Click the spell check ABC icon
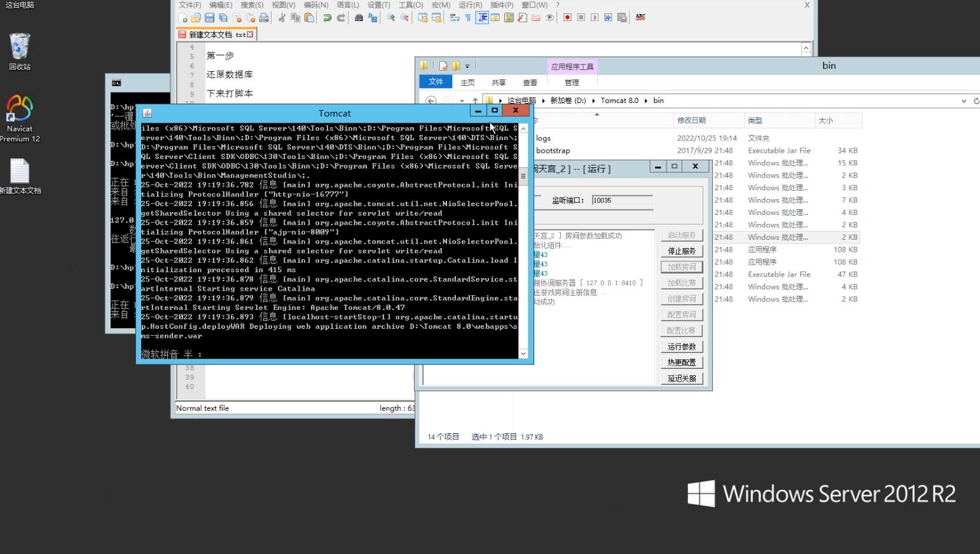 [x=640, y=18]
